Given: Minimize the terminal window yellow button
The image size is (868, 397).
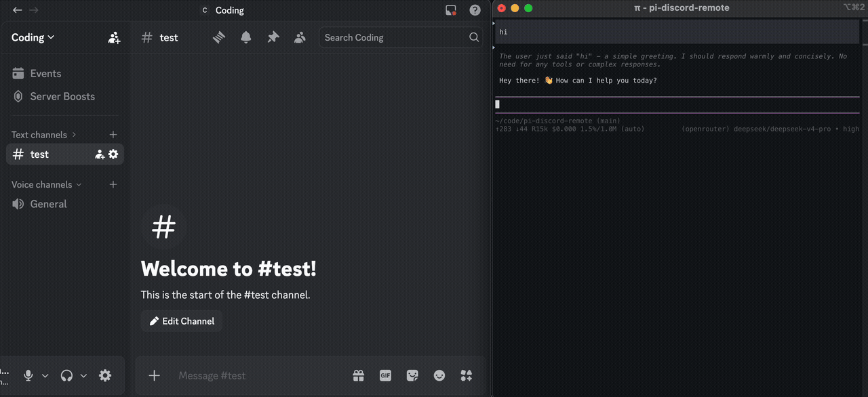Looking at the screenshot, I should pyautogui.click(x=515, y=8).
